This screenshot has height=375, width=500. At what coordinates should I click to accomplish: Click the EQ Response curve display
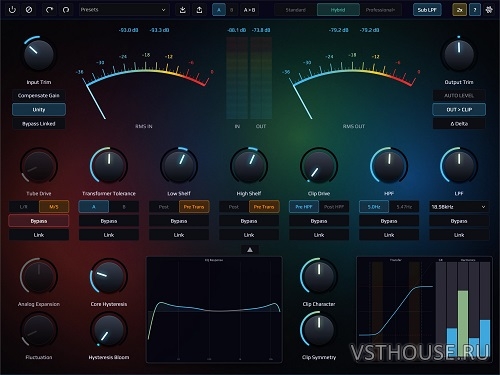[214, 309]
